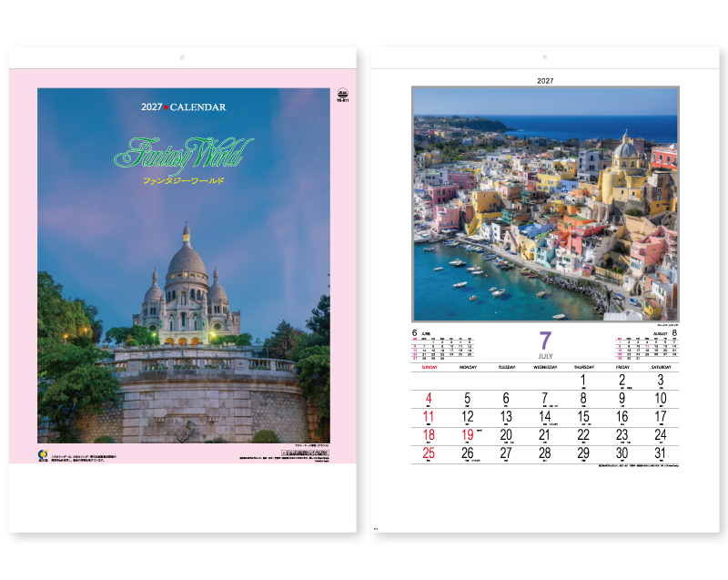Select red Sunday date 11
728x580 pixels.
[429, 416]
